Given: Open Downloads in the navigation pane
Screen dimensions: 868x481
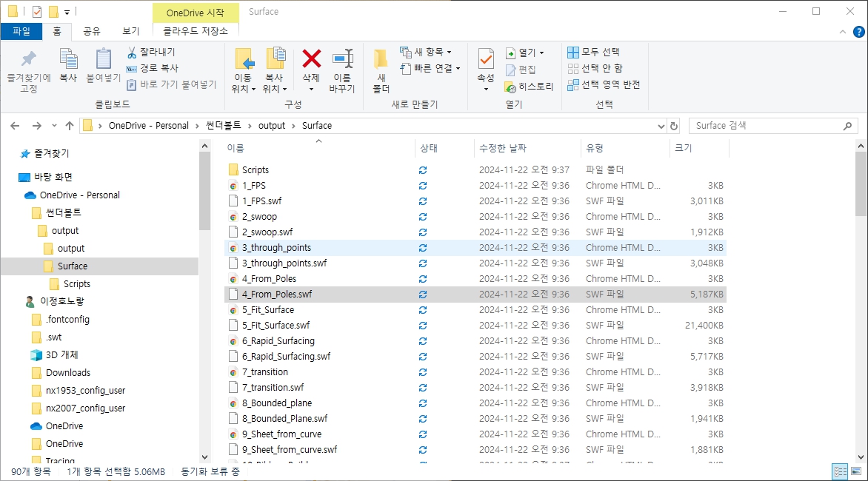Looking at the screenshot, I should (x=68, y=373).
